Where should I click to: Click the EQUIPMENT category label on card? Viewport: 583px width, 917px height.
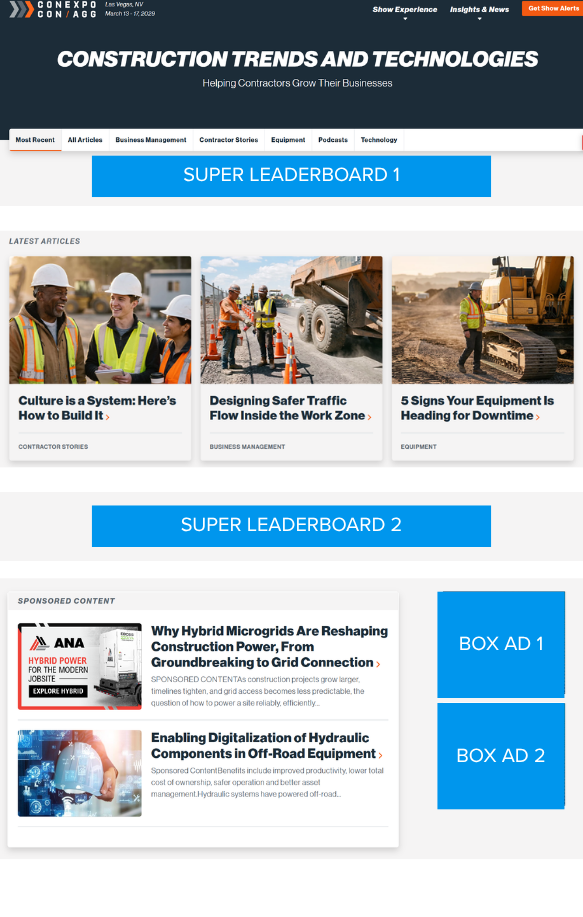click(x=419, y=447)
